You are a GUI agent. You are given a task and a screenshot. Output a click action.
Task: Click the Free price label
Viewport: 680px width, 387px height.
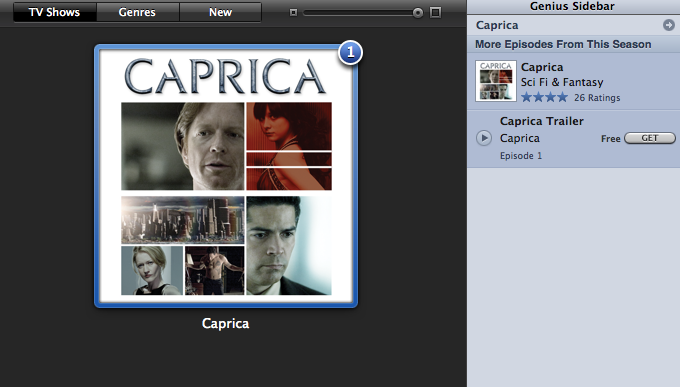(x=611, y=139)
